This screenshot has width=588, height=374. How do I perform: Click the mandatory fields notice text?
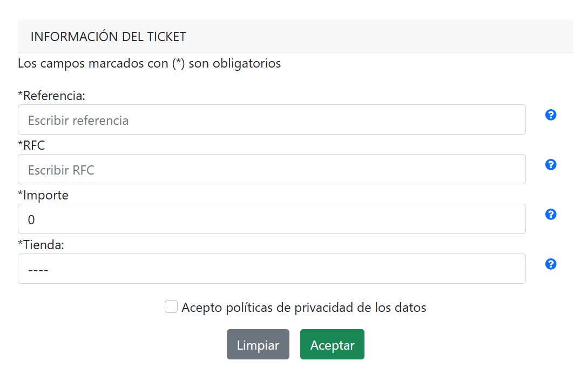149,63
